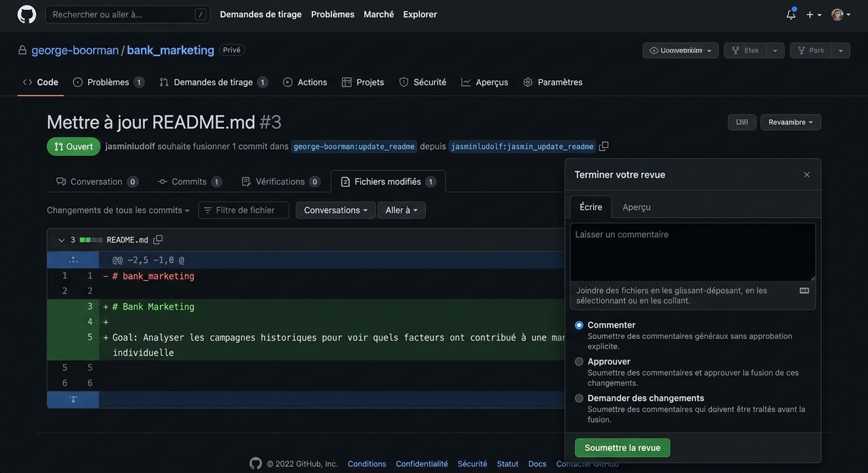This screenshot has height=473, width=868.
Task: Focus the 'Filtre de fichier' input
Action: pyautogui.click(x=244, y=210)
